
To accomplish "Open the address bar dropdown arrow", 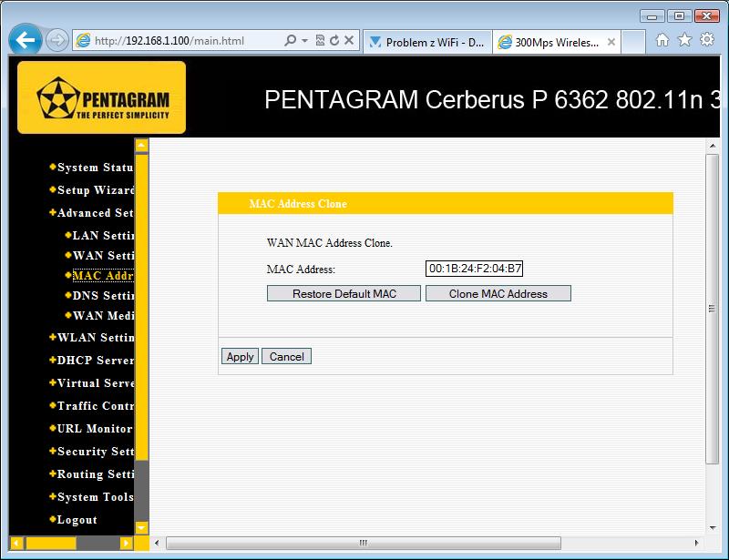I will pos(304,40).
